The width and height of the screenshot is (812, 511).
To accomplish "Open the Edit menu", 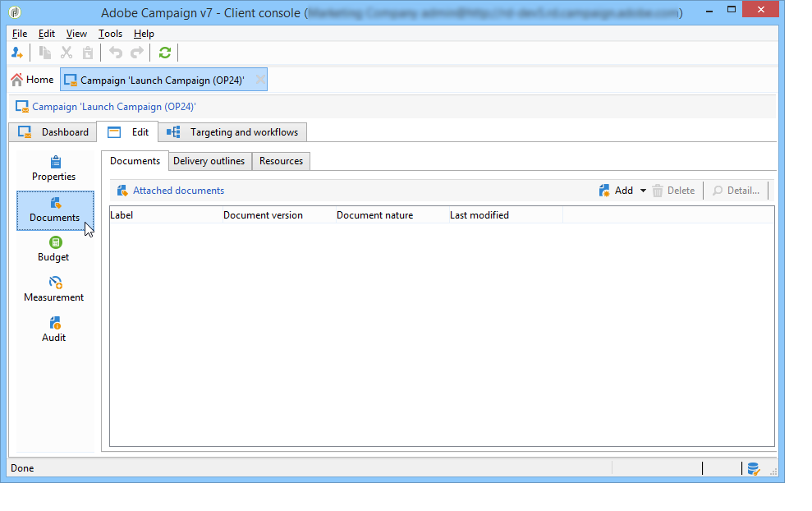I will 47,34.
